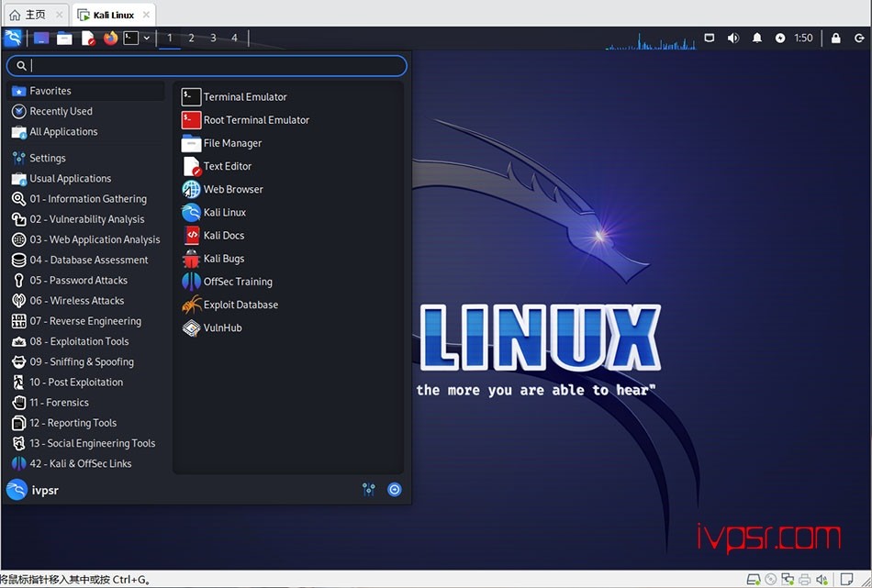Open the log out icon in panel
This screenshot has height=588, width=872.
coord(859,38)
